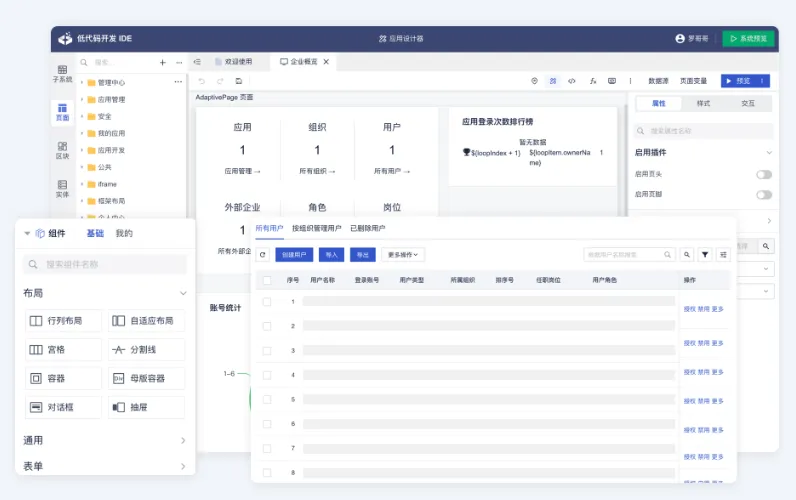The height and width of the screenshot is (500, 796).
Task: Open the 更多操作 dropdown
Action: point(403,255)
